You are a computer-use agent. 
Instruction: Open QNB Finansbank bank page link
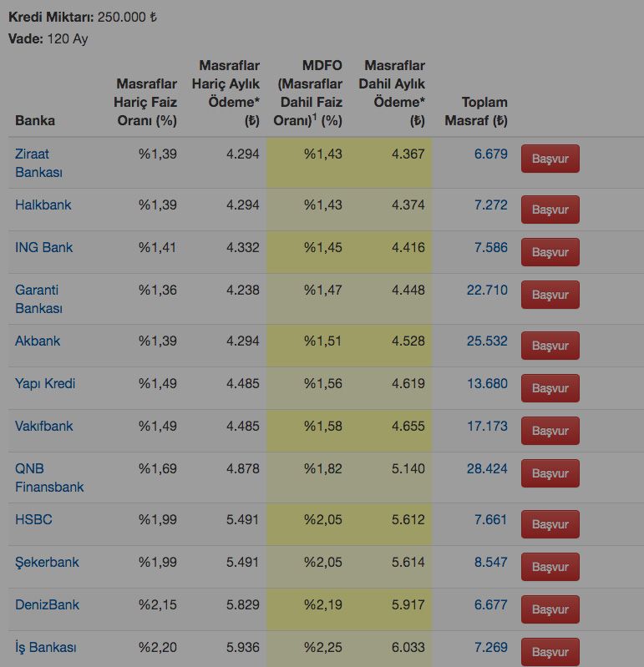[48, 478]
